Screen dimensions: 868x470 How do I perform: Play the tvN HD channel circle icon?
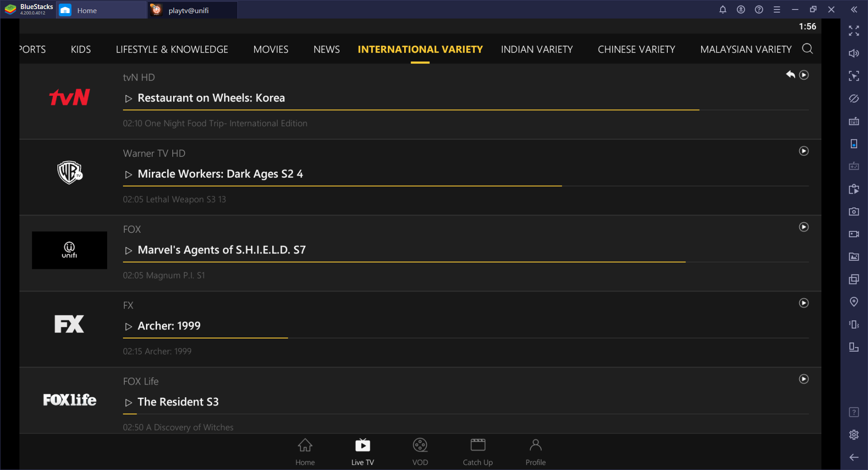click(804, 75)
